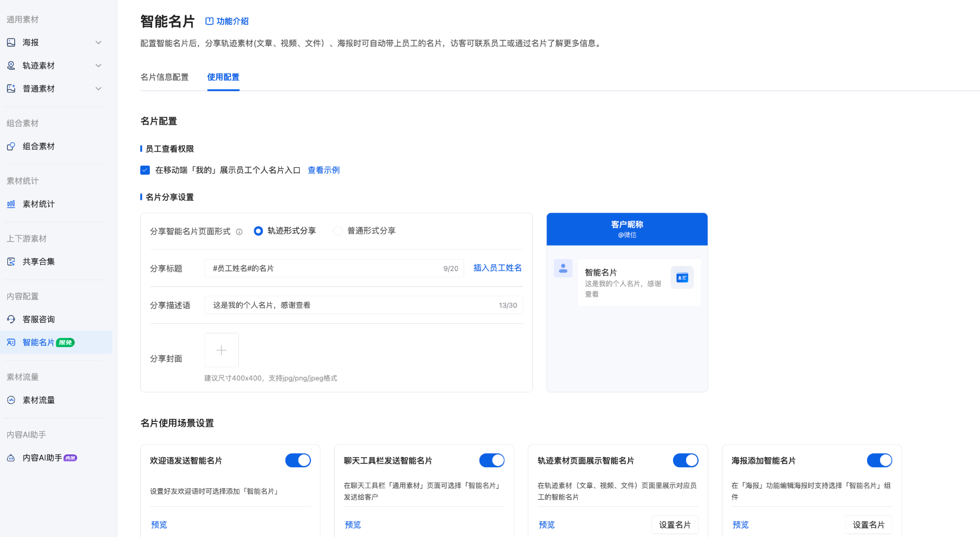
Task: Click the 海报 poster icon in sidebar
Action: (x=11, y=43)
